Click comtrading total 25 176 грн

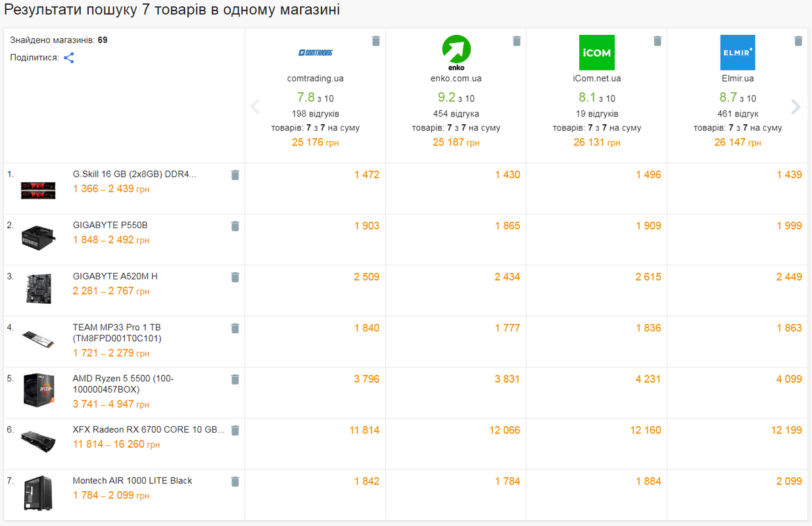[x=316, y=142]
